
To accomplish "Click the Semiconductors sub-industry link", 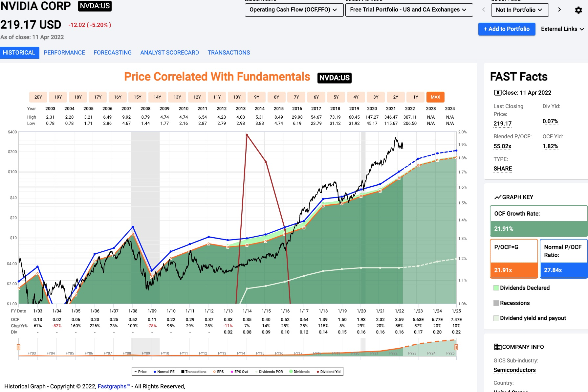I will [514, 370].
